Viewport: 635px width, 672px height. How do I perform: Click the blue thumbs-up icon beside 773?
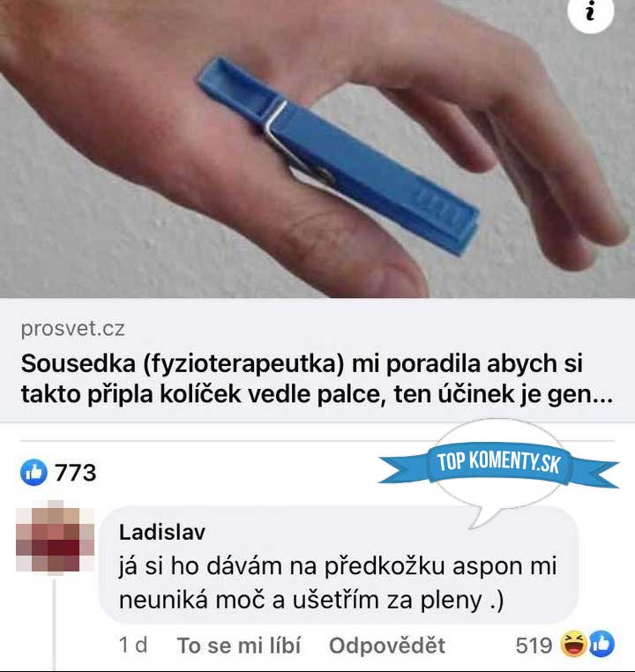pyautogui.click(x=34, y=473)
